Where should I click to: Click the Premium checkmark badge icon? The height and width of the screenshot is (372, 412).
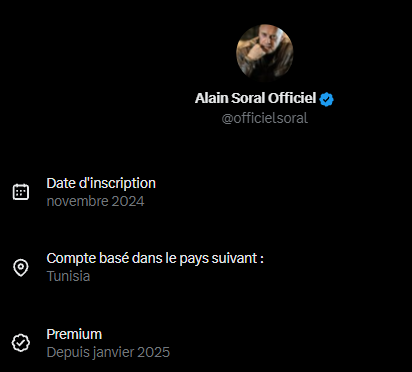pyautogui.click(x=21, y=343)
